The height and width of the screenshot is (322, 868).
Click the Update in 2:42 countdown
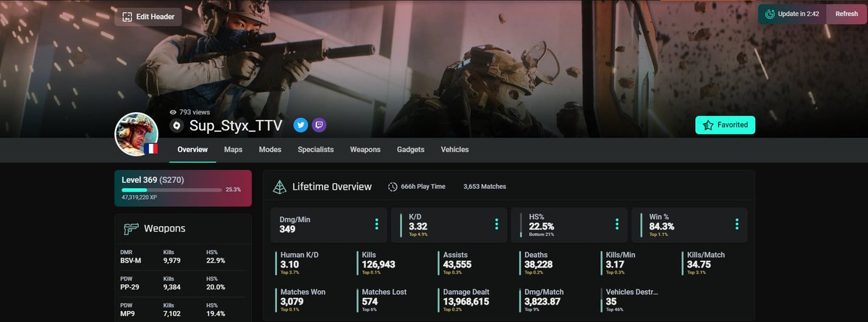coord(799,14)
